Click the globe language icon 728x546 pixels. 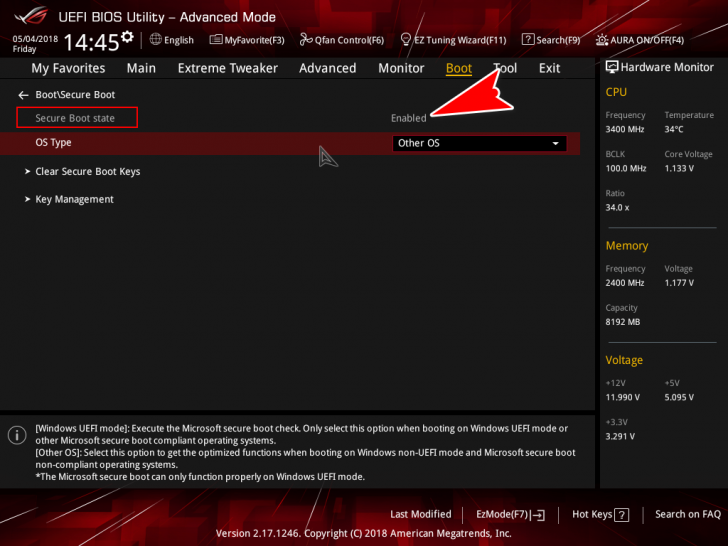pyautogui.click(x=156, y=39)
